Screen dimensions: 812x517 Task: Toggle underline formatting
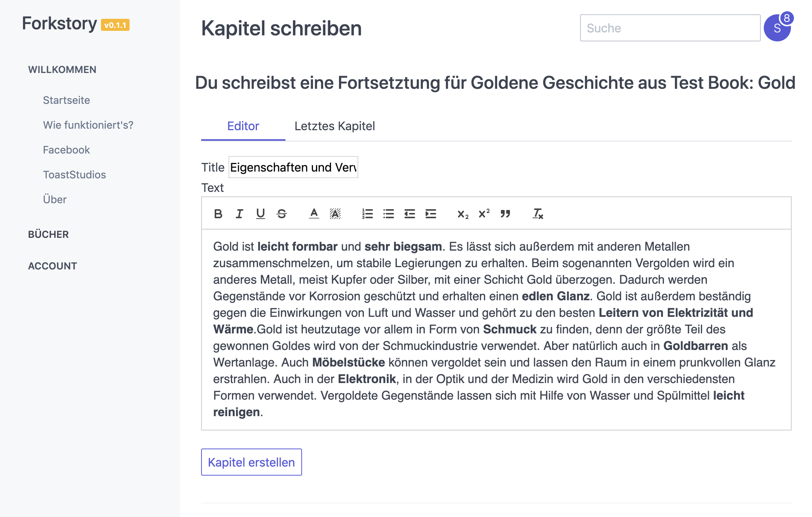pos(260,214)
